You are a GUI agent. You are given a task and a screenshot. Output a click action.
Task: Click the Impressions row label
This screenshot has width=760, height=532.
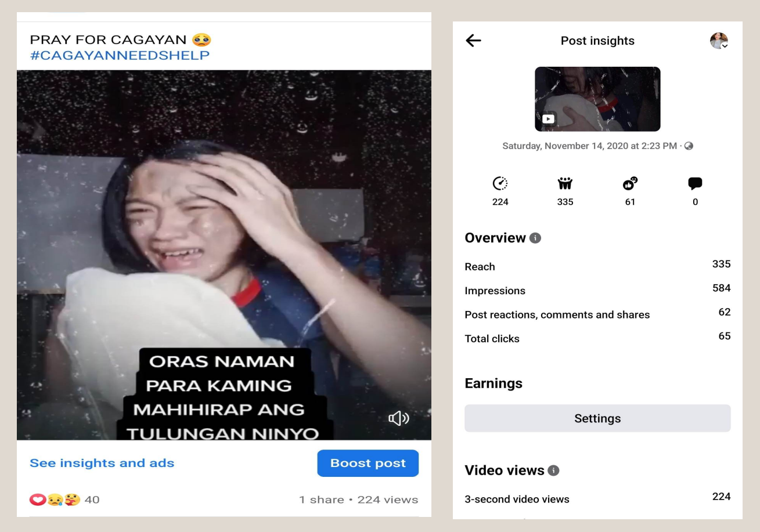pyautogui.click(x=495, y=291)
